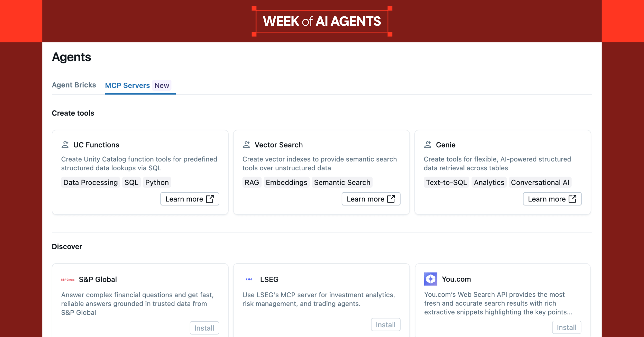Viewport: 644px width, 337px height.
Task: Click the Semantic Search tag
Action: click(342, 182)
